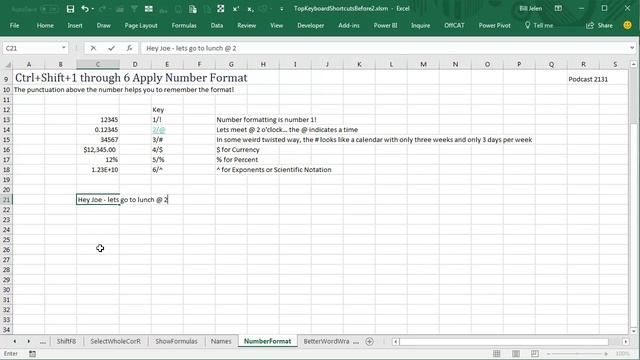Open the Inquire ribbon tab
Screen dimensions: 640x360
420,25
